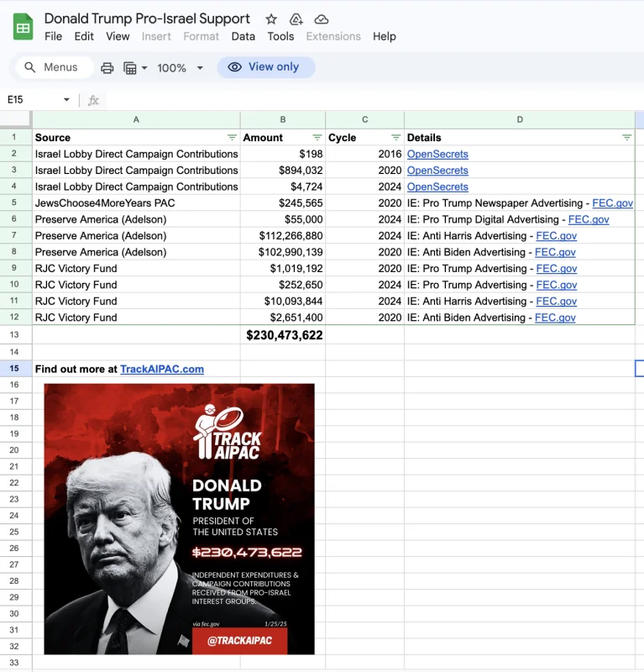Viewport: 644px width, 672px height.
Task: Click the print icon
Action: (x=107, y=68)
